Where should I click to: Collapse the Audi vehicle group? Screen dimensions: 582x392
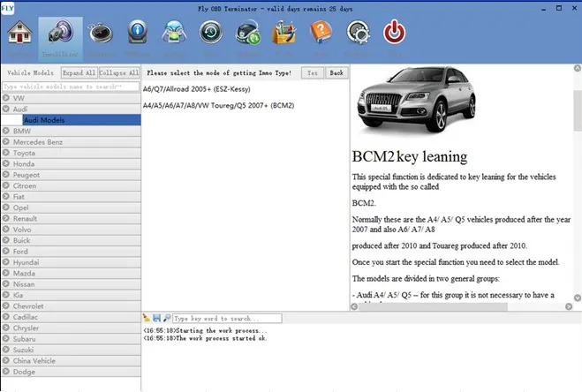[71, 109]
